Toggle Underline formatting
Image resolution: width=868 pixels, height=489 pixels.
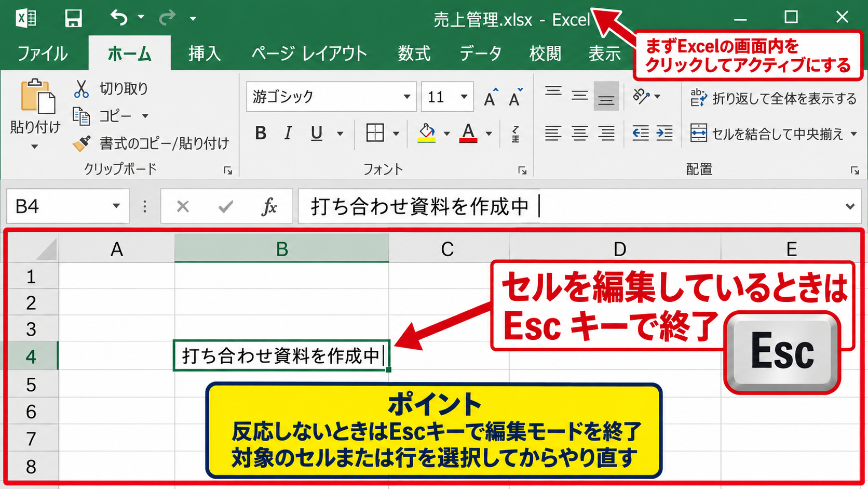pyautogui.click(x=317, y=134)
